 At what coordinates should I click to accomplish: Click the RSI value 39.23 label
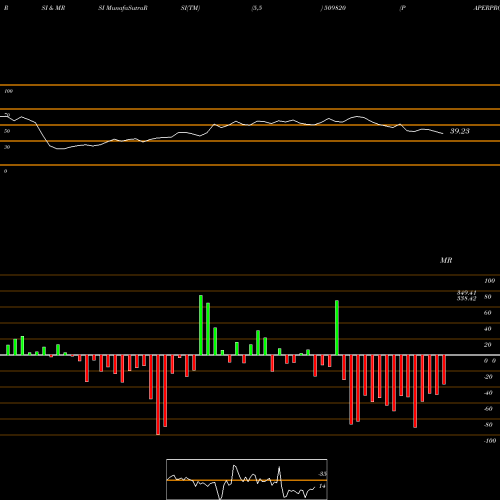pos(460,131)
